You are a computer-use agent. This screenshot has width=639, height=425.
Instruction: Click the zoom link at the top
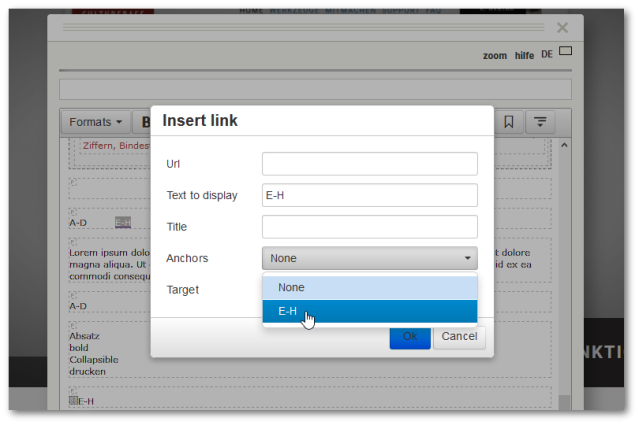[494, 56]
